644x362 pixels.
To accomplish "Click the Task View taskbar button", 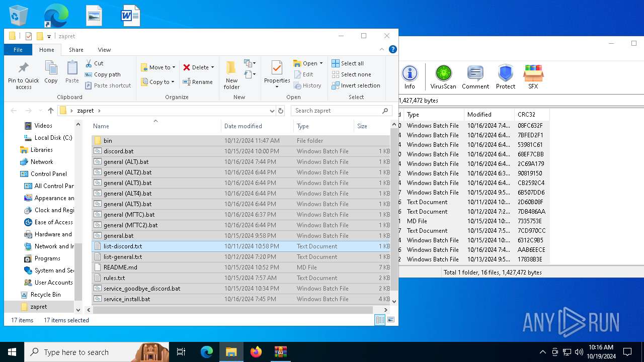I will (x=181, y=352).
